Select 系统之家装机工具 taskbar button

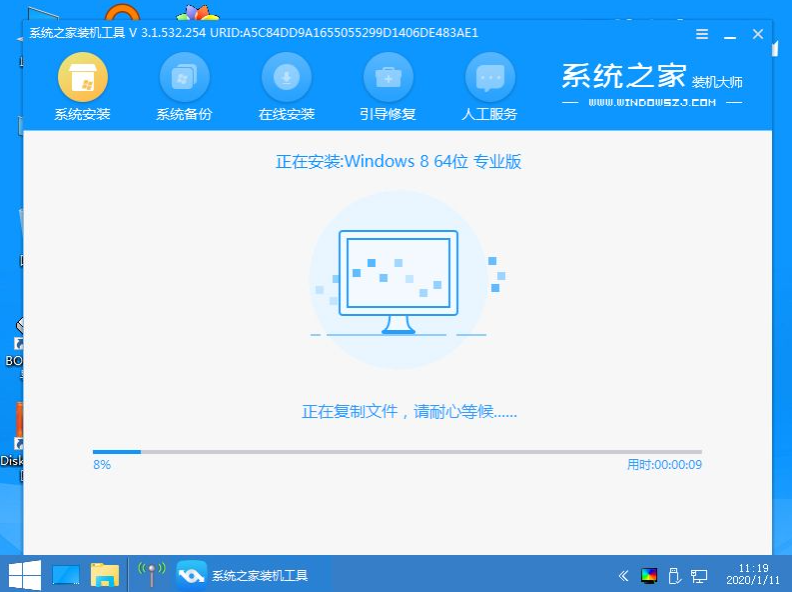(242, 575)
